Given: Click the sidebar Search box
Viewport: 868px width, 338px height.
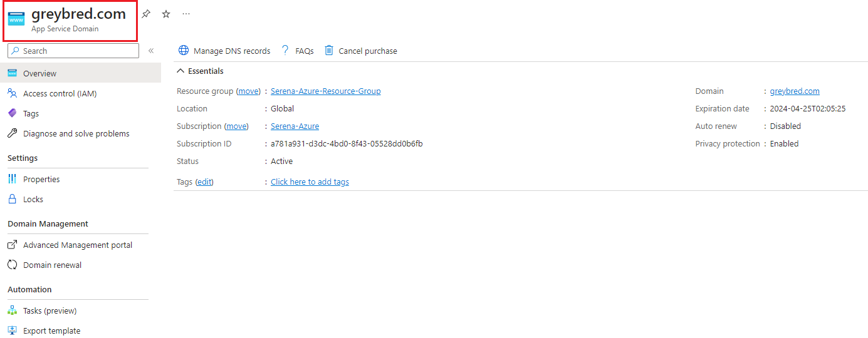Looking at the screenshot, I should click(73, 51).
